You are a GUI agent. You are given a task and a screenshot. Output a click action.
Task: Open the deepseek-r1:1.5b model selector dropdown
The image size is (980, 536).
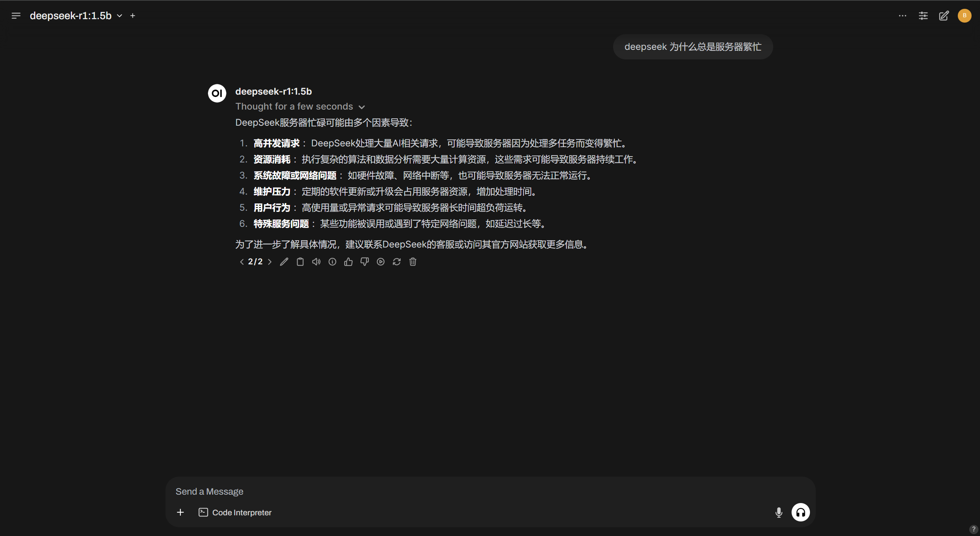point(76,16)
